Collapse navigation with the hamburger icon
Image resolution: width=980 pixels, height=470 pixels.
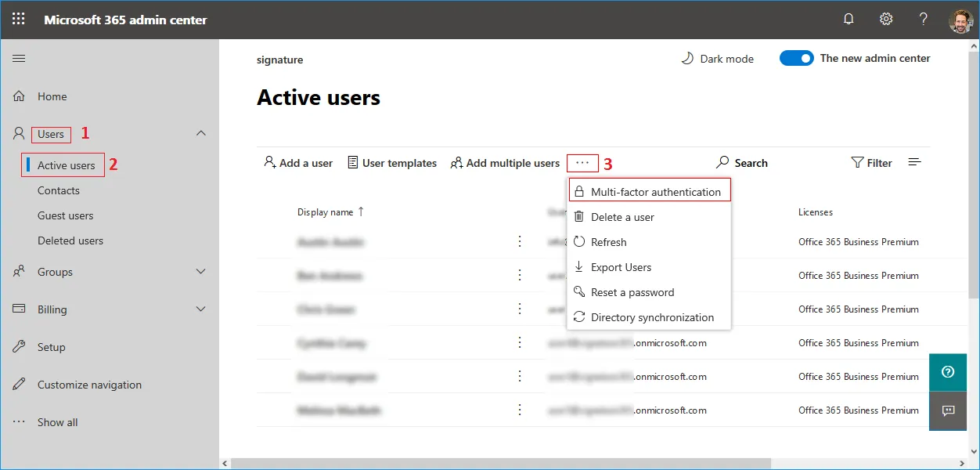pos(19,59)
